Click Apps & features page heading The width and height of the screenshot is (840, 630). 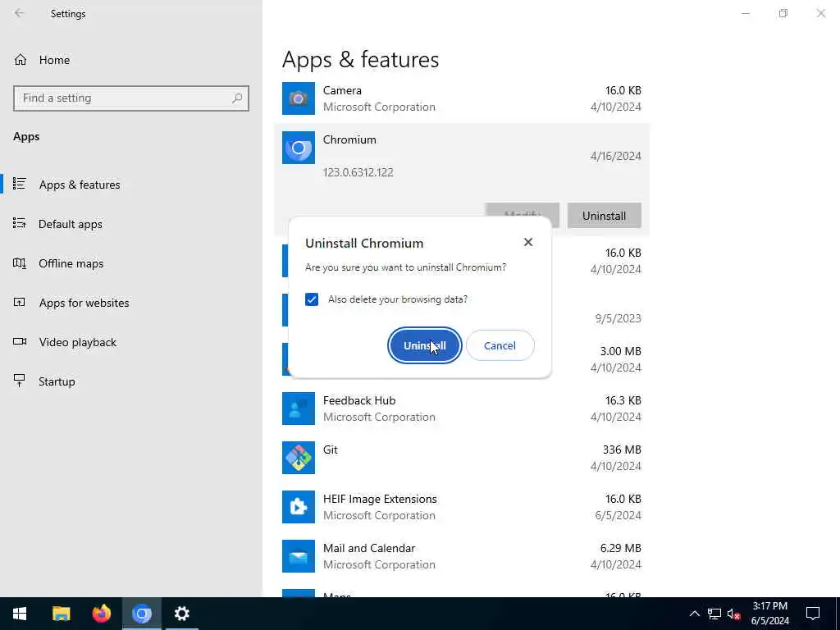(361, 59)
